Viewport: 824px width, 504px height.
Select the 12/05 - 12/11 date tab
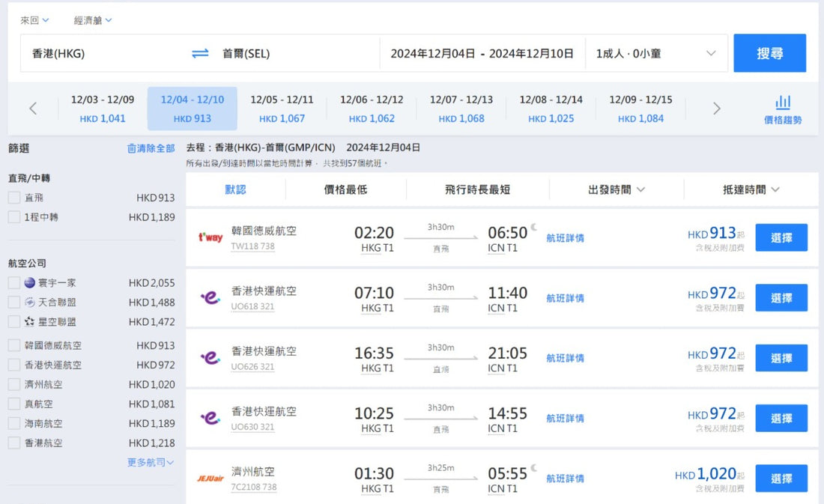(282, 109)
